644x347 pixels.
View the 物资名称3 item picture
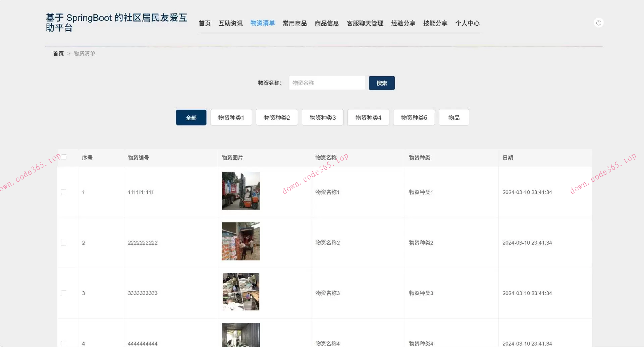(240, 291)
